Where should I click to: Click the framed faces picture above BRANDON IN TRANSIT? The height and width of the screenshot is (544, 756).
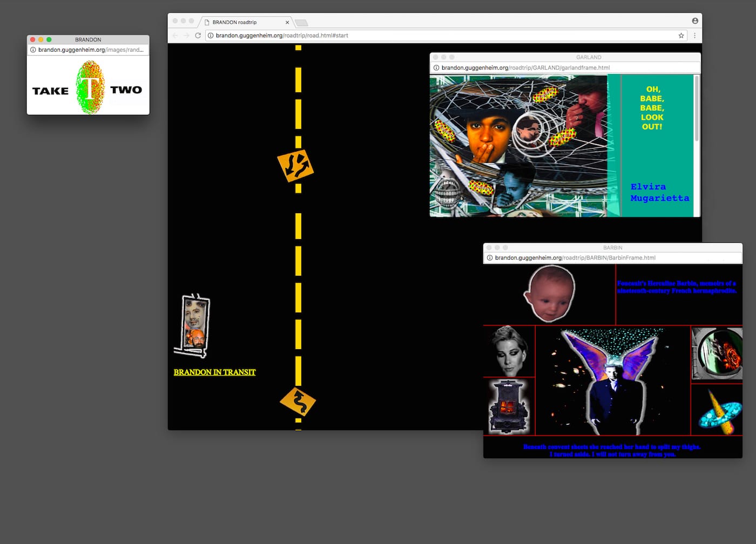click(193, 326)
